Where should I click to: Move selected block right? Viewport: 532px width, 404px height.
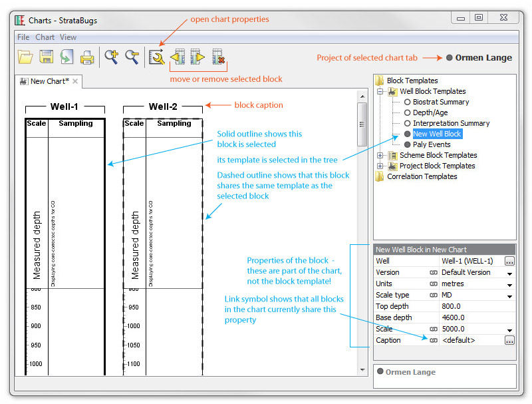(198, 57)
